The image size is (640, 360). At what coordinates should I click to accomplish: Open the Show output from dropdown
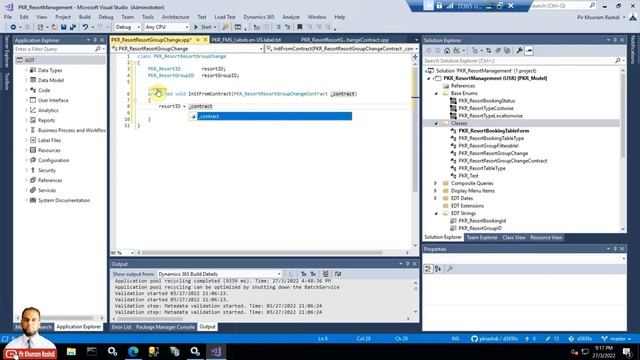click(x=220, y=274)
